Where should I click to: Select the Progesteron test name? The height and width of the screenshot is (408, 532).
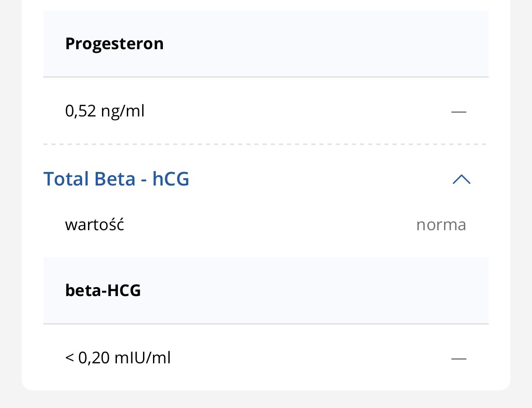tap(114, 44)
